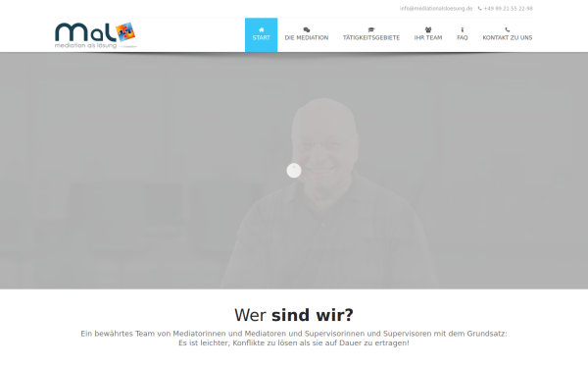Click the heading "Wer sind wir?"
588x368 pixels.
pos(294,315)
